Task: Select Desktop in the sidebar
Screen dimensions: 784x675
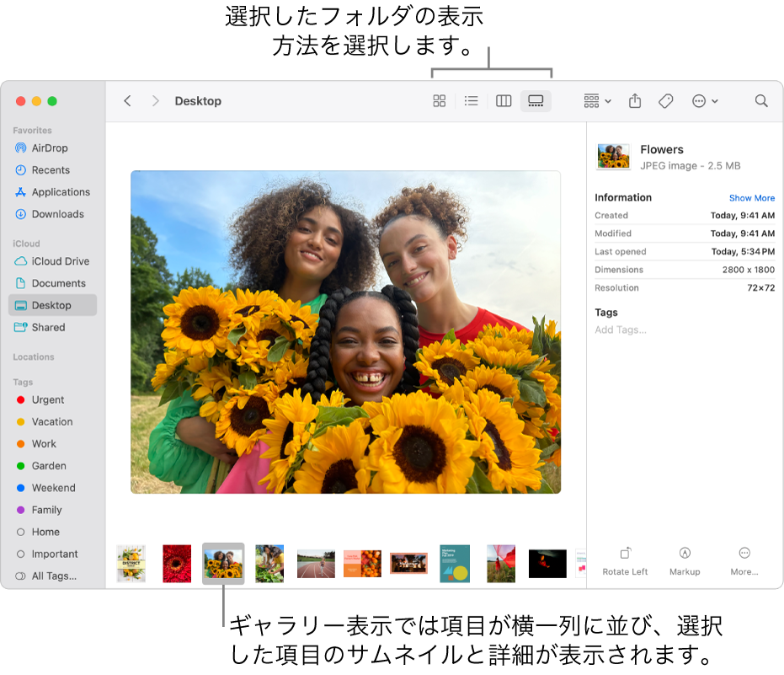Action: [x=53, y=305]
